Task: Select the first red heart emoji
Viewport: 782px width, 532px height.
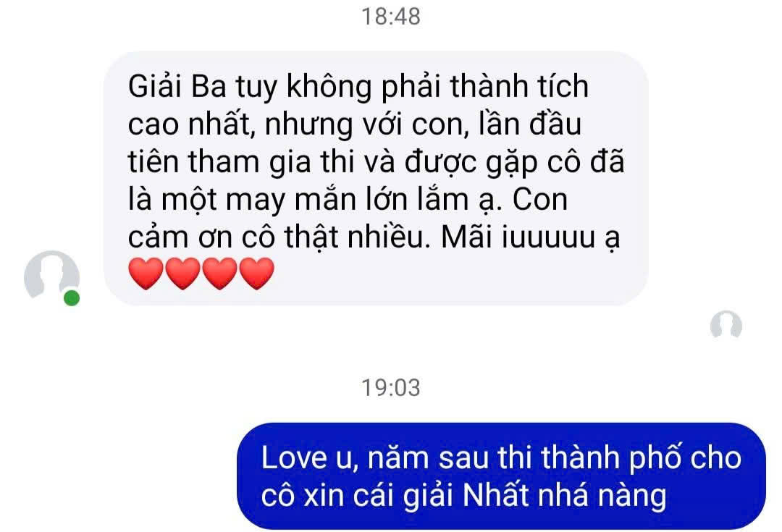Action: (x=146, y=273)
